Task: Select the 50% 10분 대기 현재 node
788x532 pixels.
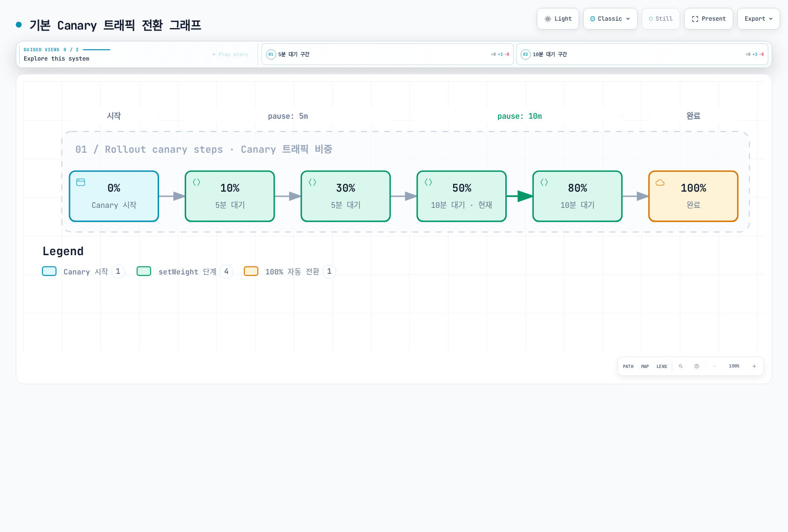Action: click(x=461, y=196)
